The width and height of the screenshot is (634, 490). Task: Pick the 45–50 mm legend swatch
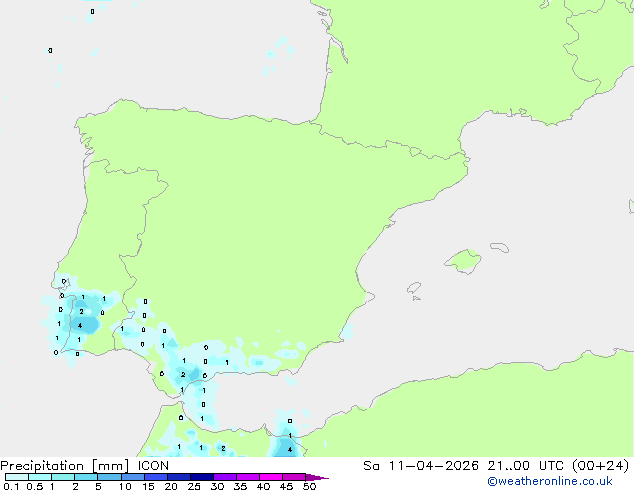tap(294, 477)
